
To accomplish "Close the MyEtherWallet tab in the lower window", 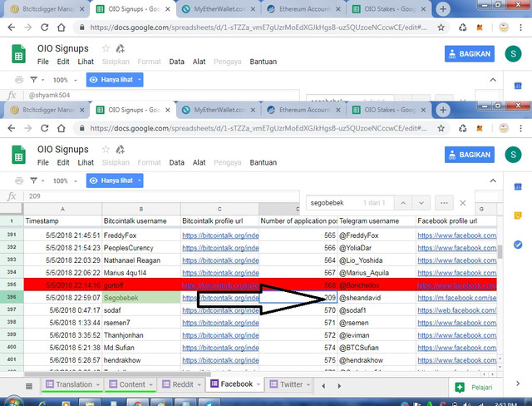I will (253, 110).
